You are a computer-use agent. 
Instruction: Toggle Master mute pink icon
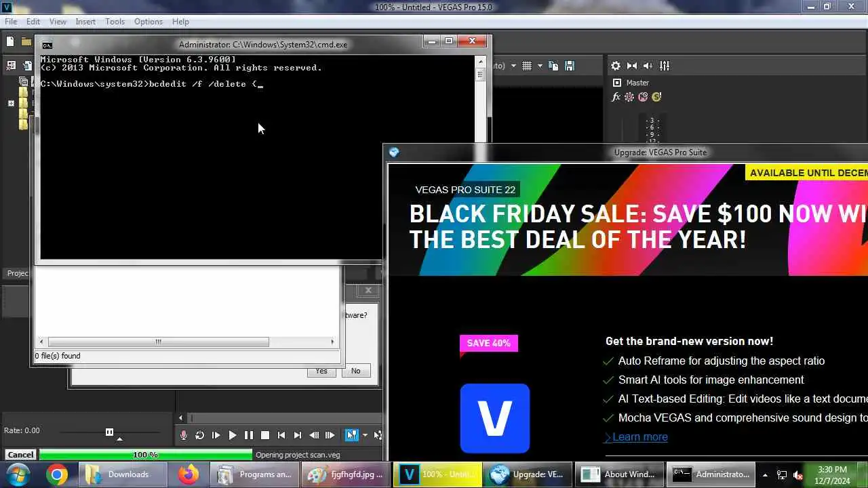tap(643, 97)
